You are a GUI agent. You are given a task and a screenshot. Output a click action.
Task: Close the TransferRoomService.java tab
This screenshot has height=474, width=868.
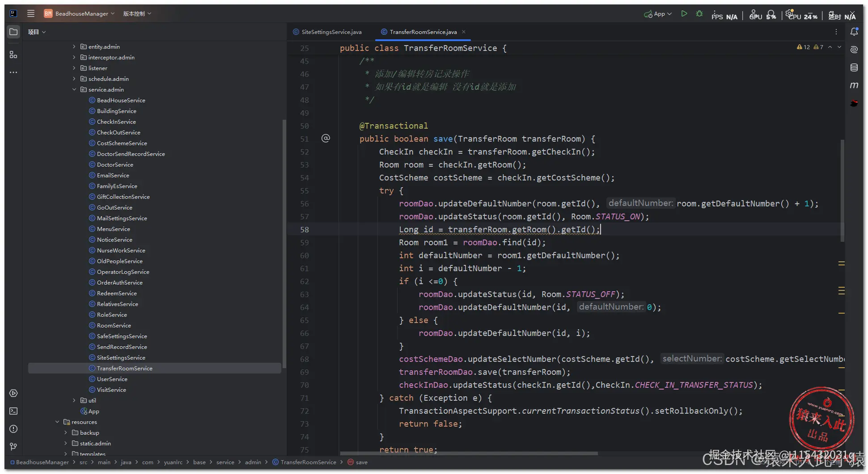click(464, 32)
